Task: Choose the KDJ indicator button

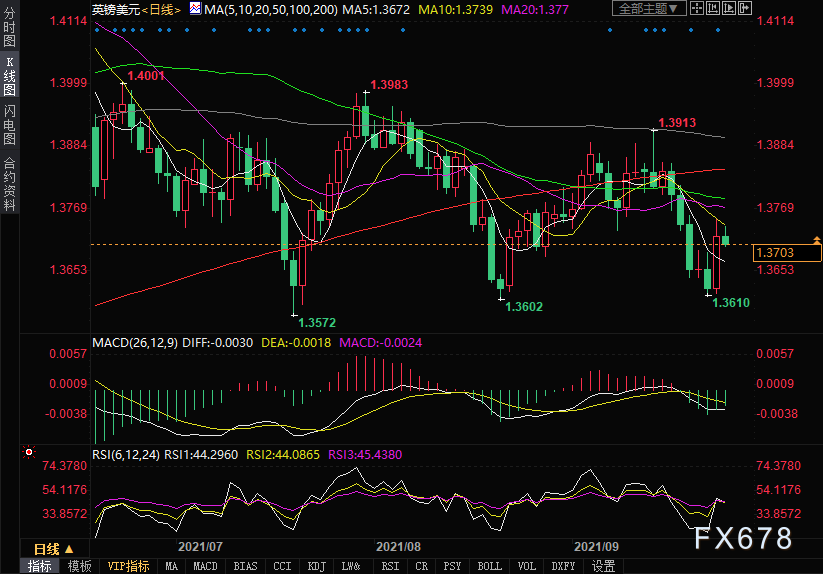Action: pos(316,567)
